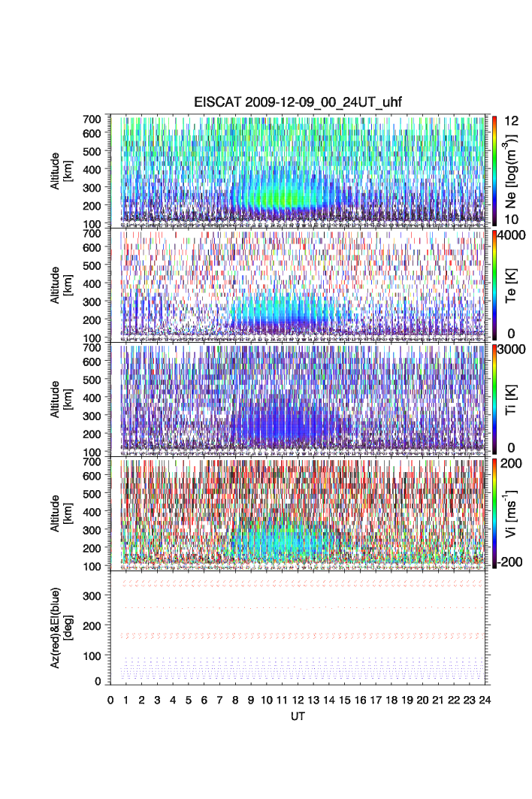This screenshot has height=799, width=532.
Task: Click the Ne electron density color bar
Action: coord(494,170)
